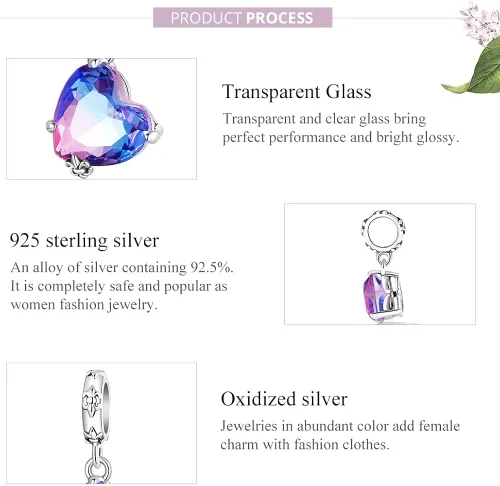Click the fleur-de-lis prong on the heart stone

[x=79, y=166]
